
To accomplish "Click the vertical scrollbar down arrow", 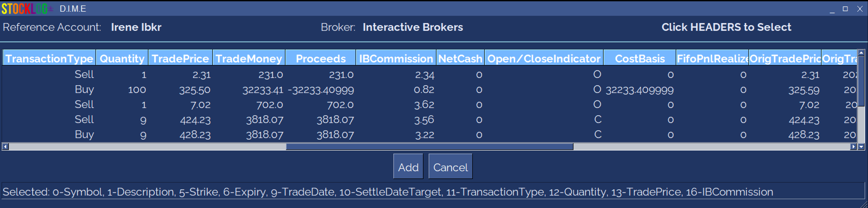I will 861,146.
